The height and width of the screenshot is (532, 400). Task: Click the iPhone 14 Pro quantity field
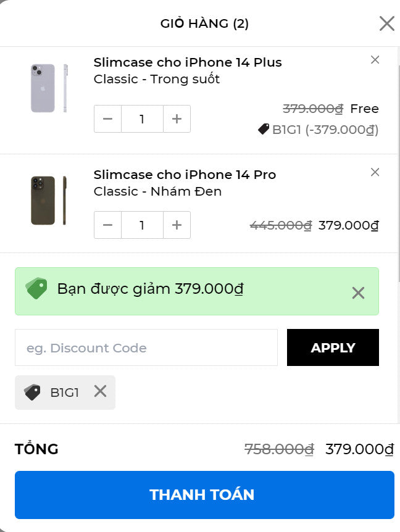tap(142, 225)
